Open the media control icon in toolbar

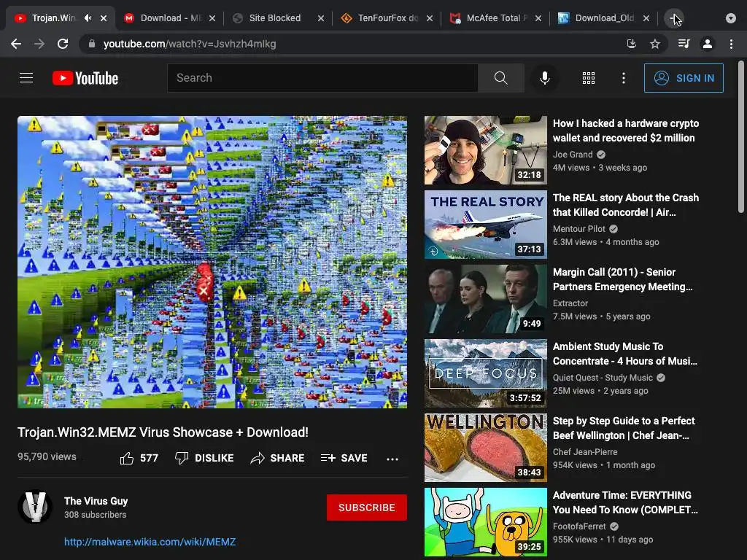684,44
